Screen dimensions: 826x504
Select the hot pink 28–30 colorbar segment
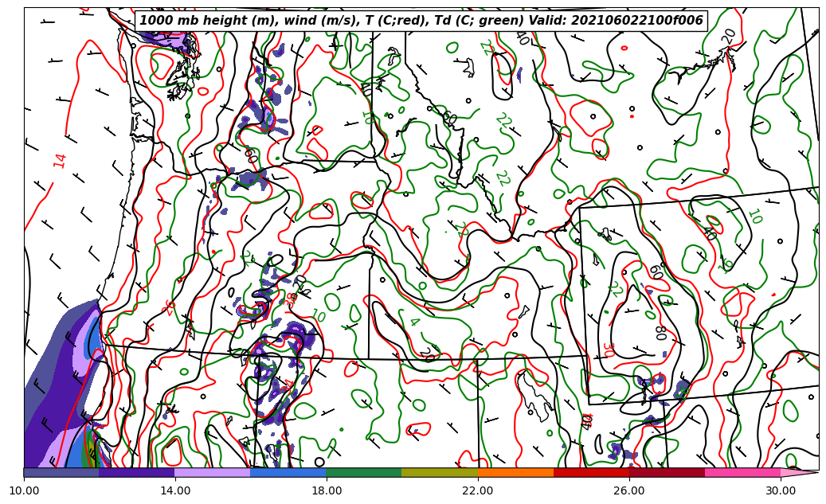click(743, 472)
